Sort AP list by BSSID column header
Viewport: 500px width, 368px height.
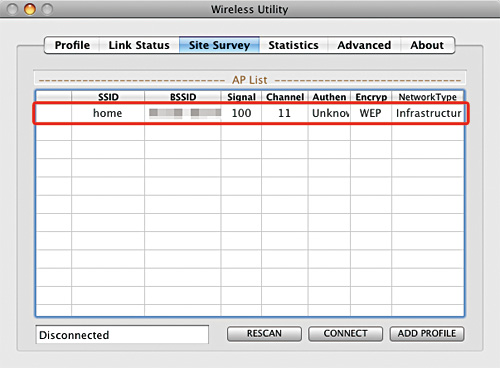(183, 97)
